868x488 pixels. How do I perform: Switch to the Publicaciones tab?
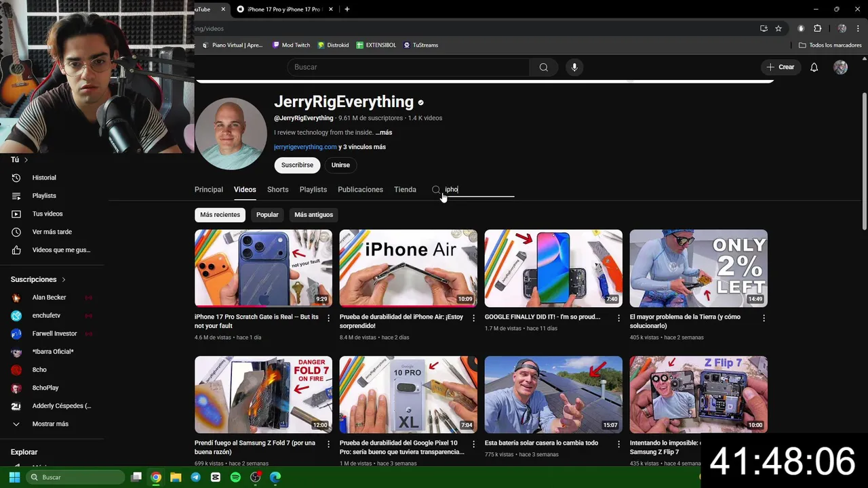point(360,190)
